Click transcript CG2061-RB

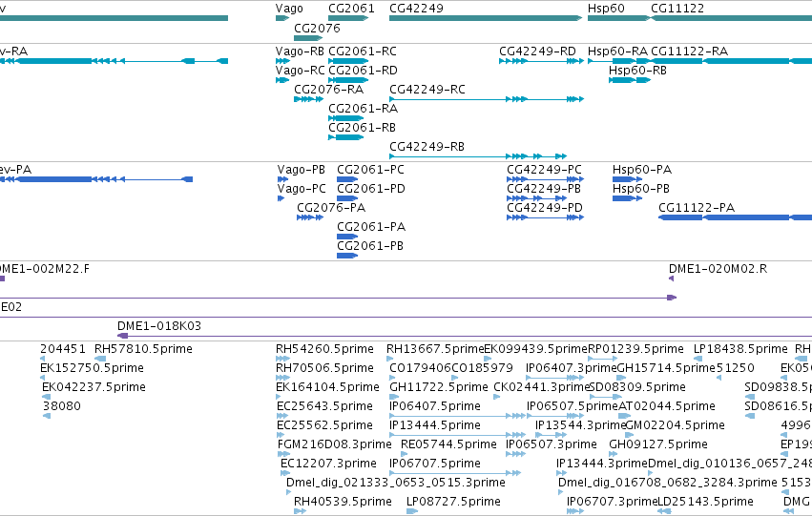pos(362,128)
